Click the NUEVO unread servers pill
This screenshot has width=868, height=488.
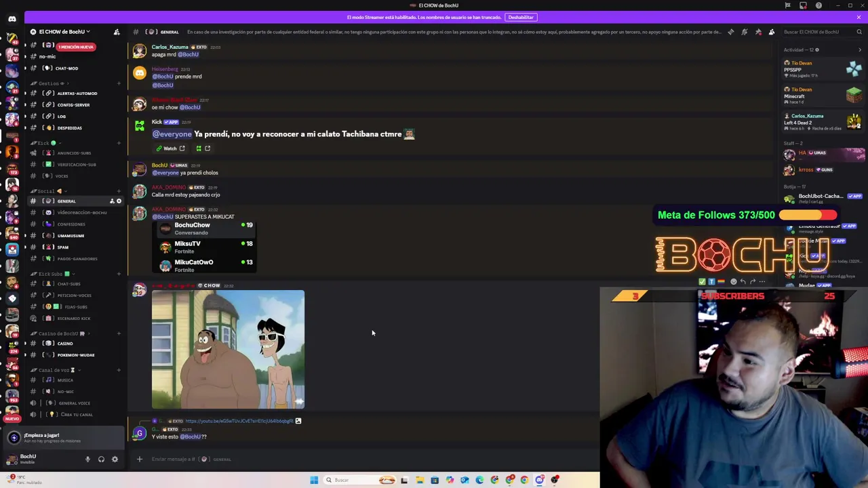[12, 419]
